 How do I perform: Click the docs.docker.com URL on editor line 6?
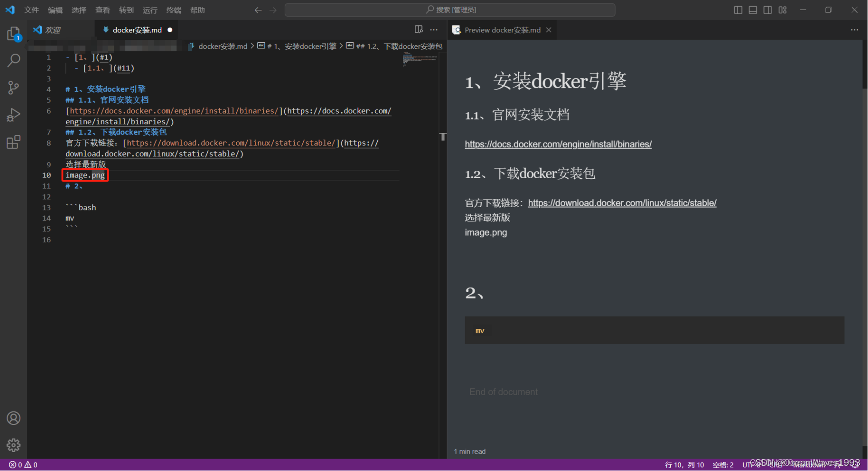click(x=174, y=111)
